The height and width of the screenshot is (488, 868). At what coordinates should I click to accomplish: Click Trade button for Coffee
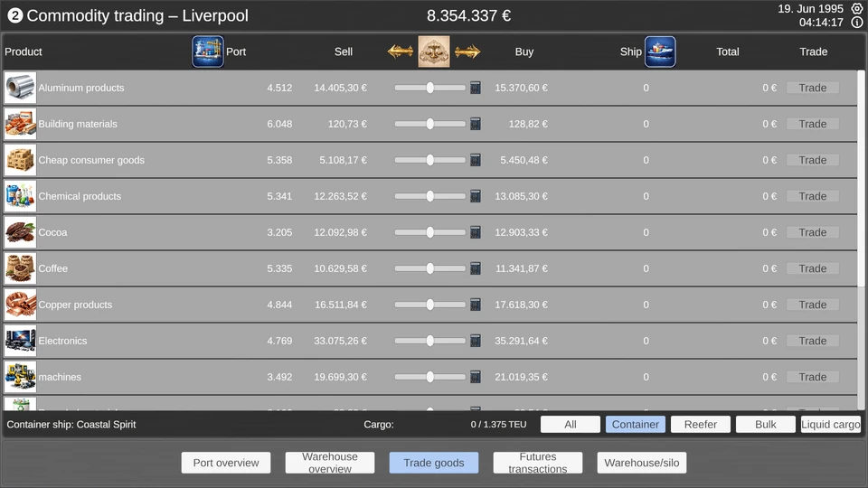tap(813, 268)
